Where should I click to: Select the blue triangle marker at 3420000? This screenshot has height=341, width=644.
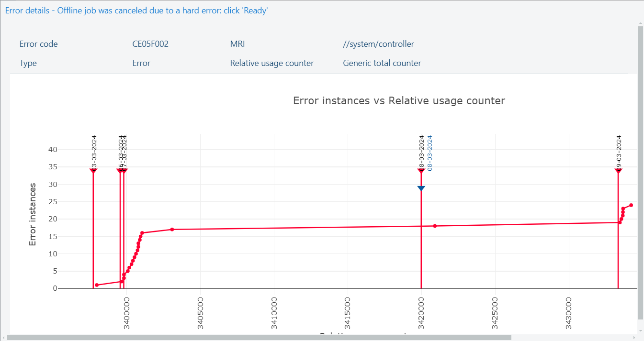pyautogui.click(x=421, y=188)
